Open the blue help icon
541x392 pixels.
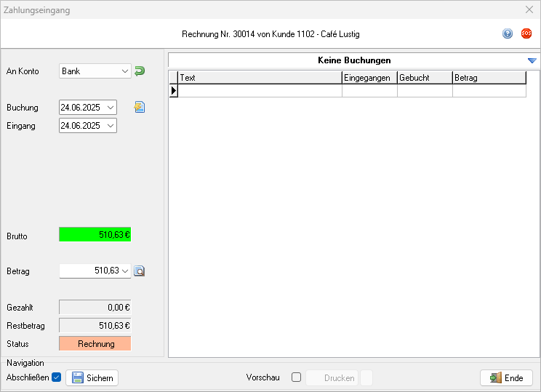pyautogui.click(x=508, y=33)
